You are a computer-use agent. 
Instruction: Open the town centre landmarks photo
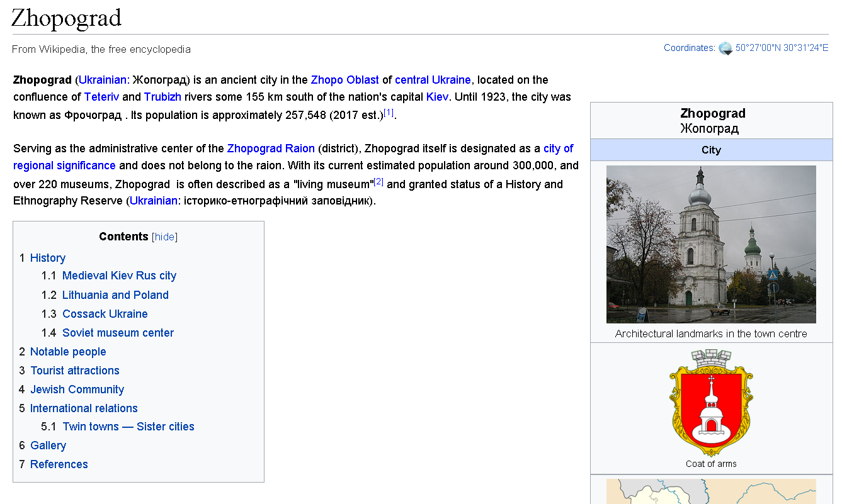coord(711,244)
